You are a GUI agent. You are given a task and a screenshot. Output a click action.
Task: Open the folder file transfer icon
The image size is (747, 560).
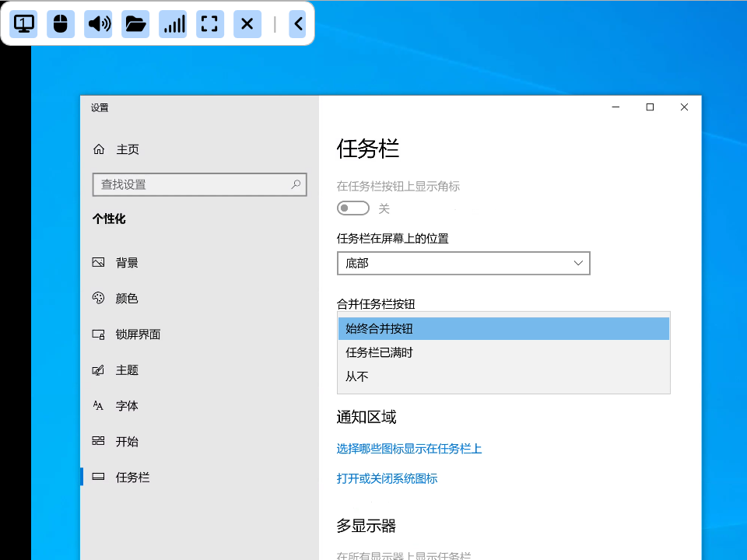tap(135, 24)
